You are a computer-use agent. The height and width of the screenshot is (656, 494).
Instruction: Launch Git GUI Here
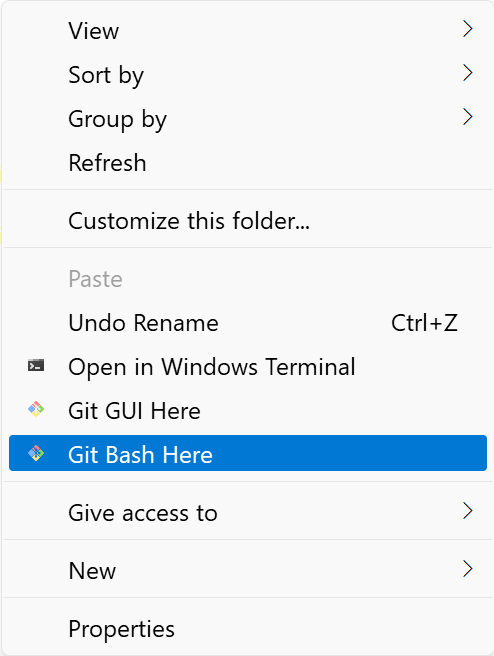248,410
